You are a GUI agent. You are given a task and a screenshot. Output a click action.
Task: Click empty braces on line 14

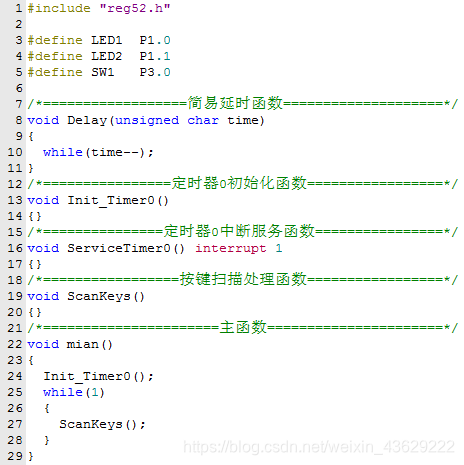[35, 216]
